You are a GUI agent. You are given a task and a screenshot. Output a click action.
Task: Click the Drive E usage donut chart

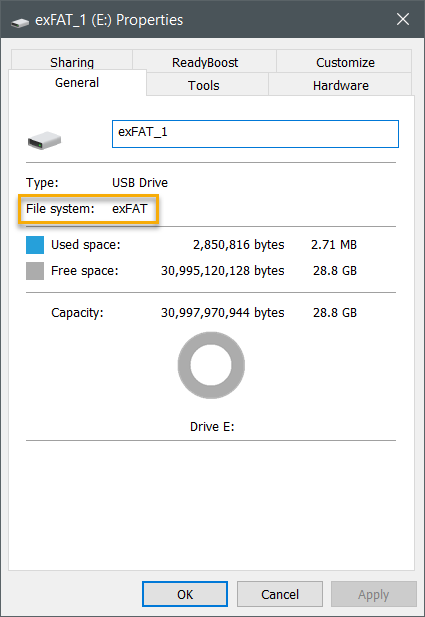tap(211, 365)
